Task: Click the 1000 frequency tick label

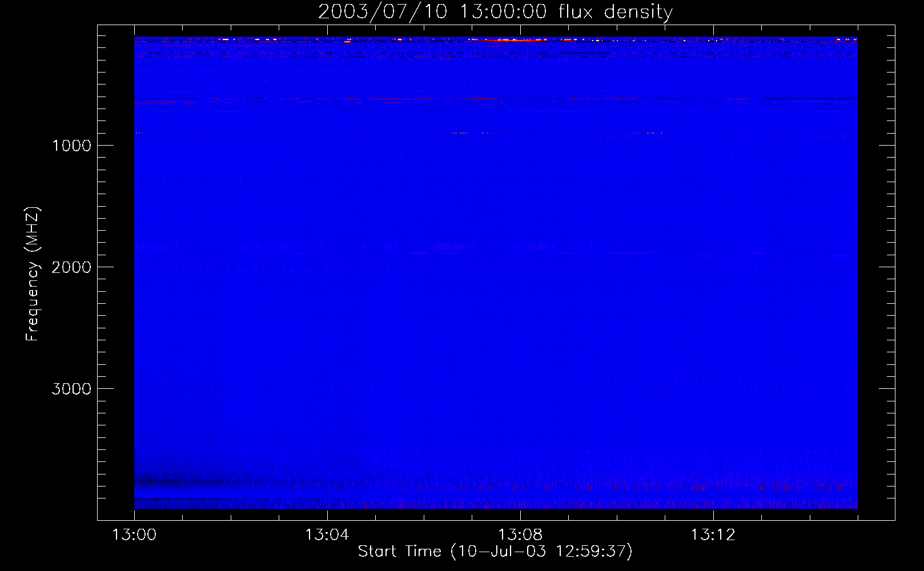Action: point(71,146)
